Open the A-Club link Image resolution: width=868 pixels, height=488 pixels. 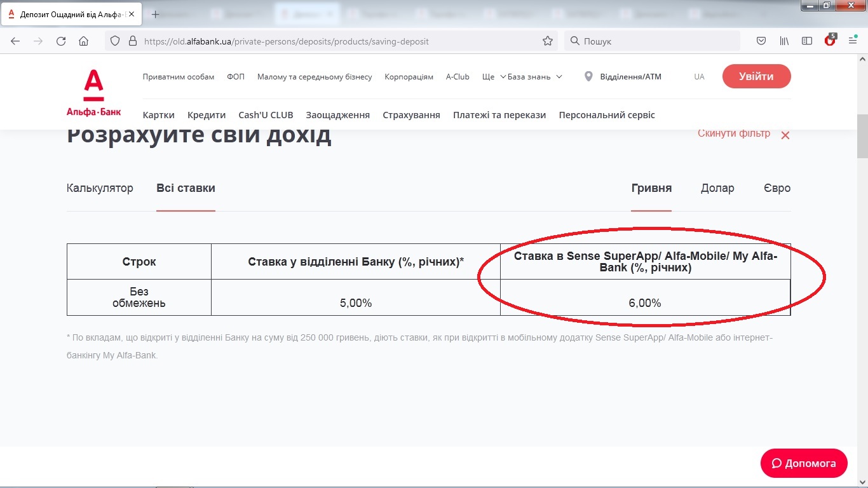[x=458, y=77]
